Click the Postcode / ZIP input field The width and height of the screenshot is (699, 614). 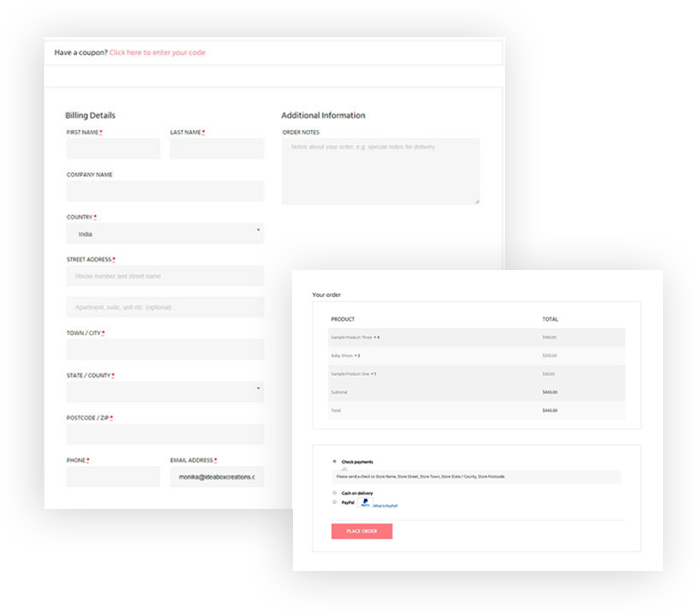(x=165, y=434)
